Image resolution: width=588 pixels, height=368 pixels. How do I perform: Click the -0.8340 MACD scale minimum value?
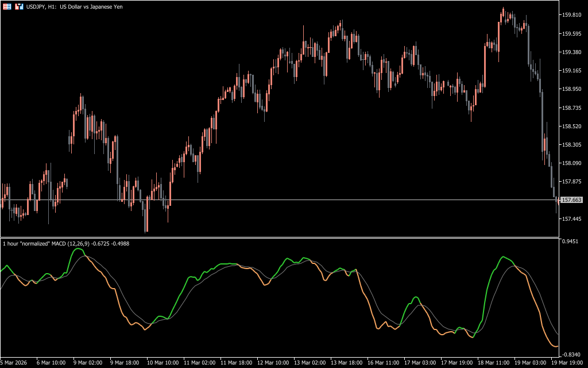coord(572,354)
